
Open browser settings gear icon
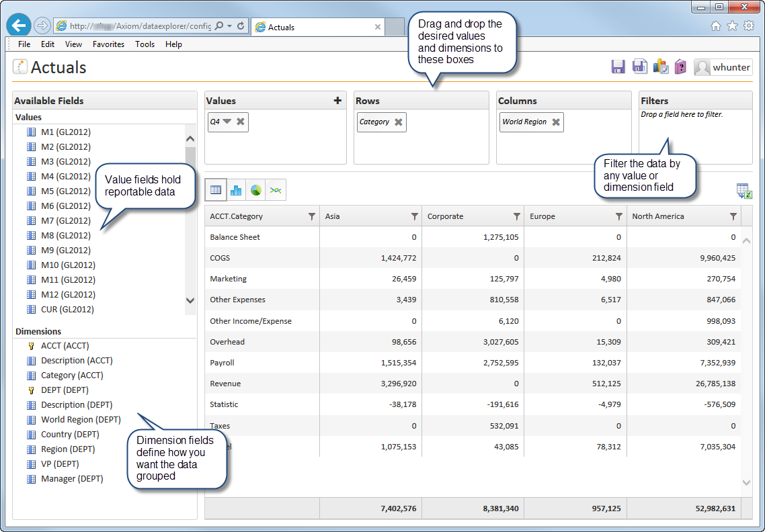(749, 26)
